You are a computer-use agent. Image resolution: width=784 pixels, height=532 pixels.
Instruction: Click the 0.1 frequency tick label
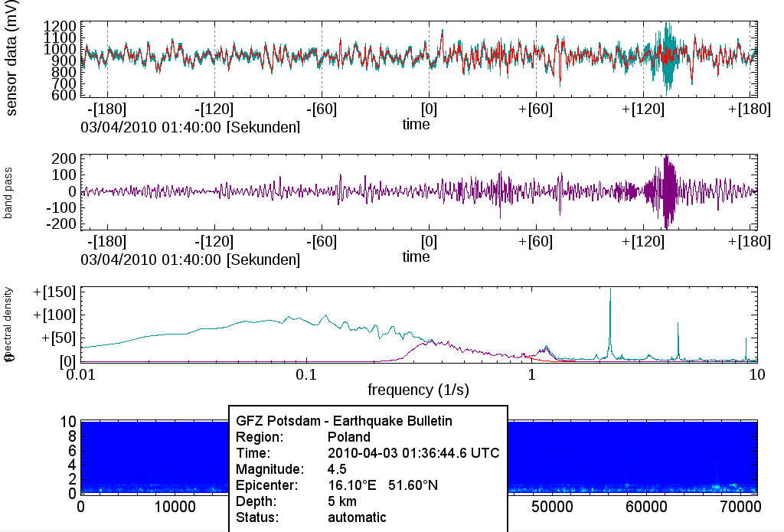(306, 375)
